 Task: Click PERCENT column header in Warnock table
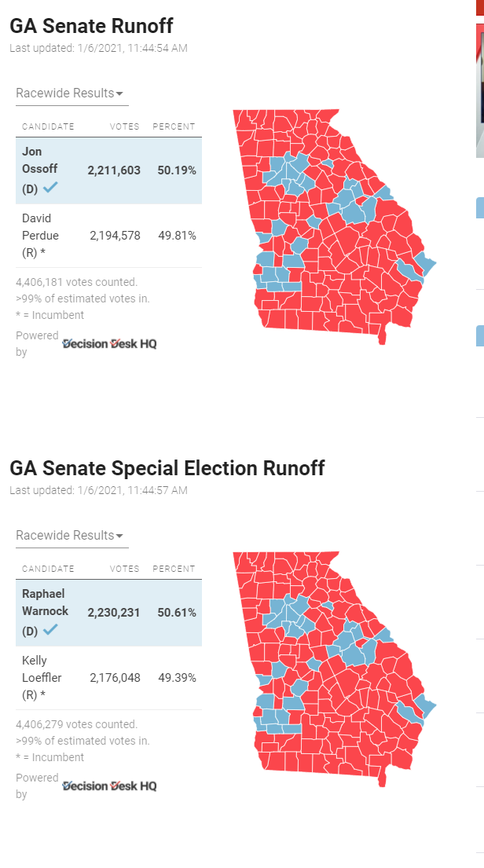click(x=174, y=569)
